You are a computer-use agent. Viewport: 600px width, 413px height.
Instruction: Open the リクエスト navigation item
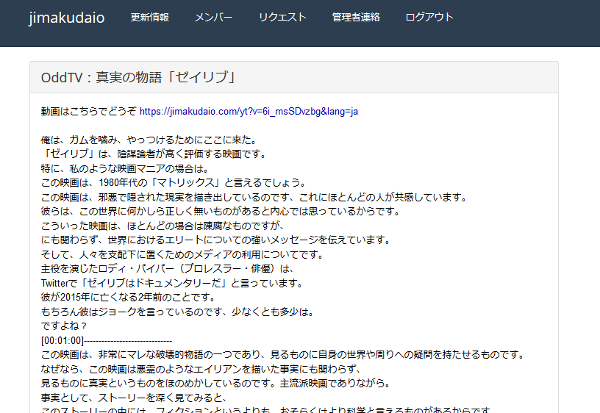pyautogui.click(x=282, y=18)
